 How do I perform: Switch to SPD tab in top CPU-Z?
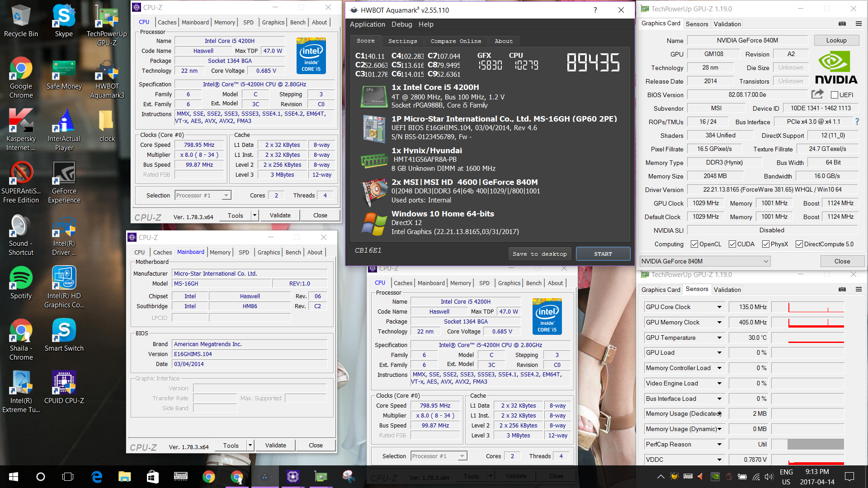click(248, 22)
